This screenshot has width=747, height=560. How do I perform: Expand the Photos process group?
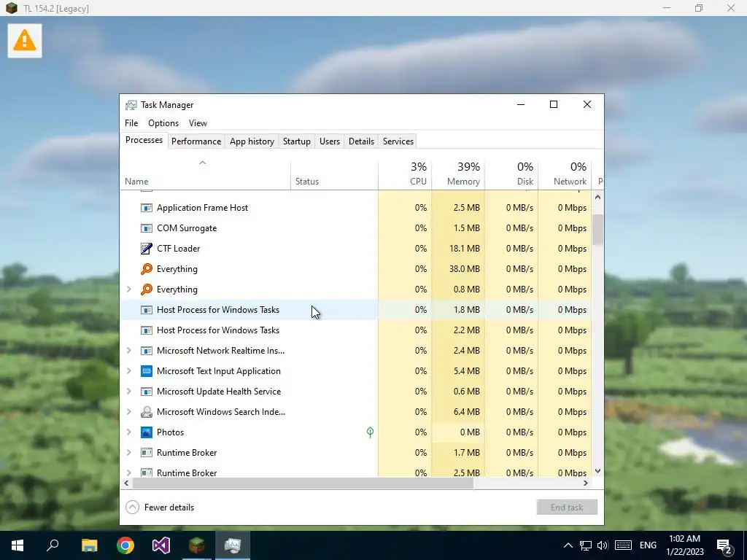(x=128, y=432)
